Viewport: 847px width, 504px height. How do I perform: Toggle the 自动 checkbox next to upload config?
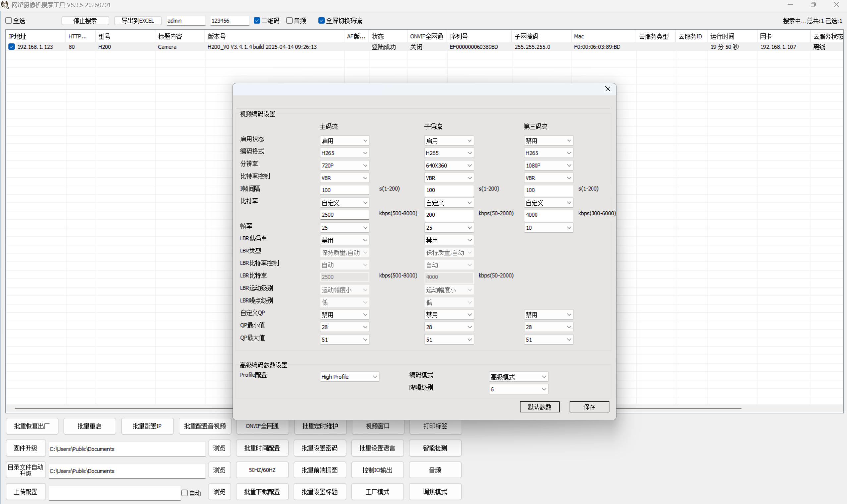(x=184, y=493)
